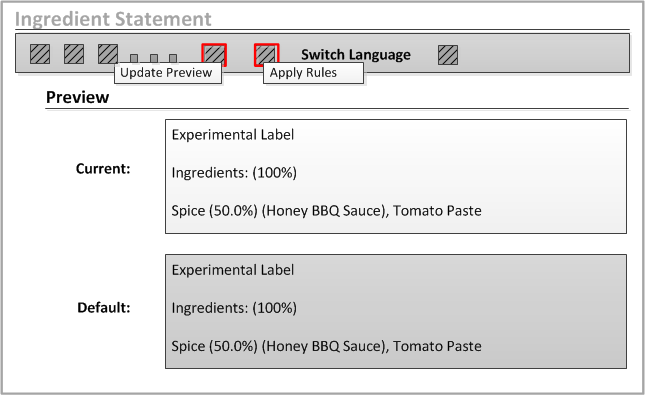Click the Preview section header
Screen dimensions: 645x395
coord(77,97)
